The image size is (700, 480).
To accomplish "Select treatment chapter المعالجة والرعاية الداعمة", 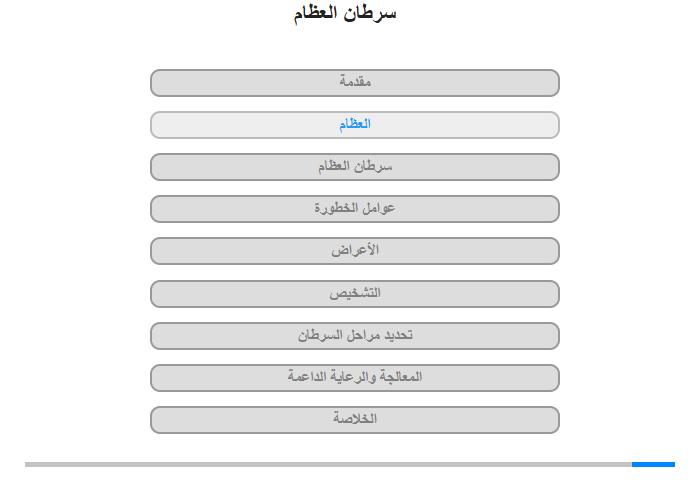I will 355,378.
